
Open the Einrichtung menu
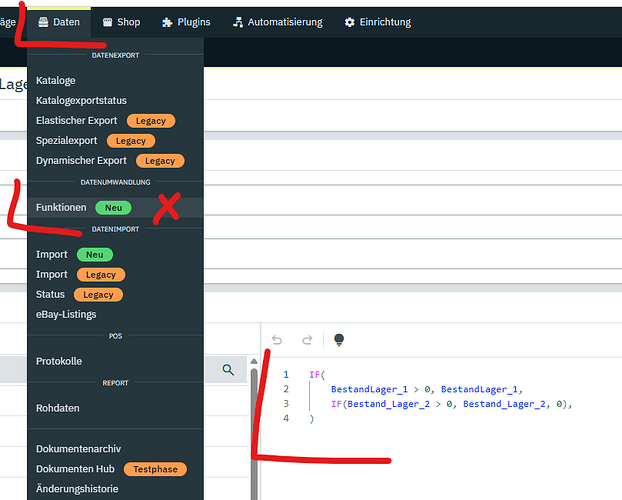[x=377, y=22]
